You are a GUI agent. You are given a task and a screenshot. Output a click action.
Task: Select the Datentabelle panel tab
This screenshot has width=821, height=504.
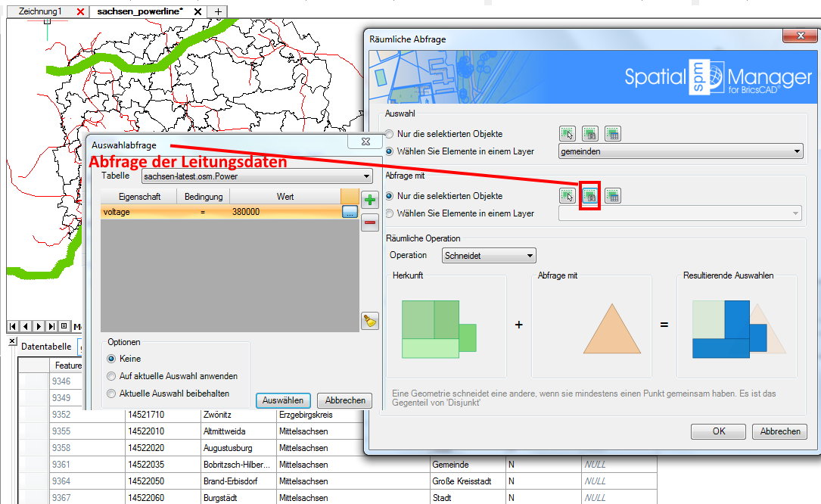pos(47,346)
